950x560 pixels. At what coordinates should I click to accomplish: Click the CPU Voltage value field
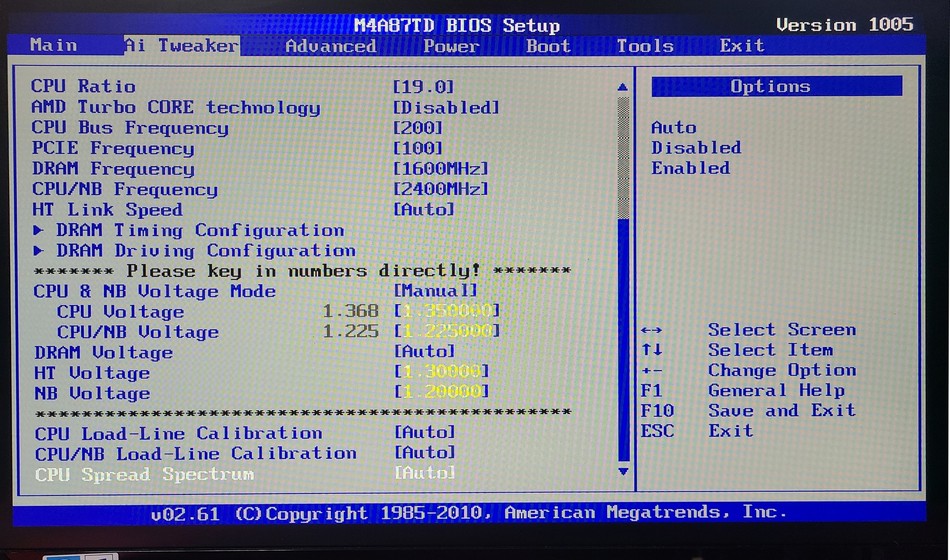click(446, 311)
